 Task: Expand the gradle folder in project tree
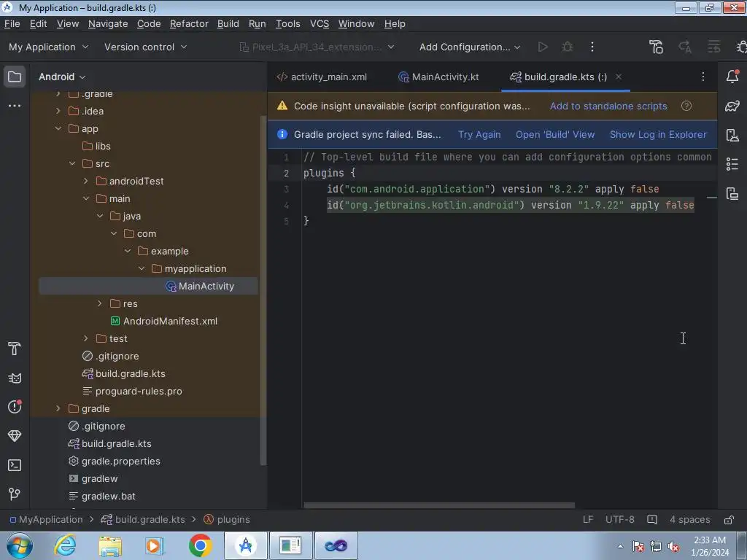[x=58, y=408]
